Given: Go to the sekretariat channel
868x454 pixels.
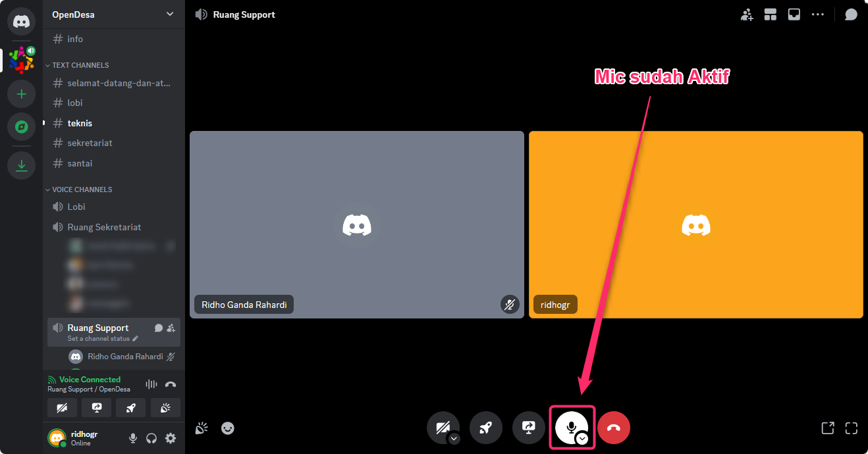Looking at the screenshot, I should (x=114, y=143).
